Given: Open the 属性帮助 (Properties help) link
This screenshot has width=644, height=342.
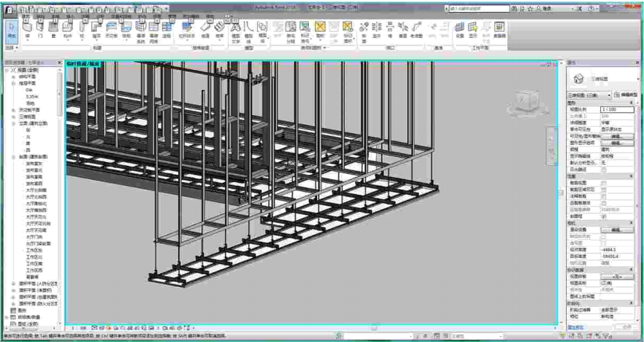Looking at the screenshot, I should [576, 328].
